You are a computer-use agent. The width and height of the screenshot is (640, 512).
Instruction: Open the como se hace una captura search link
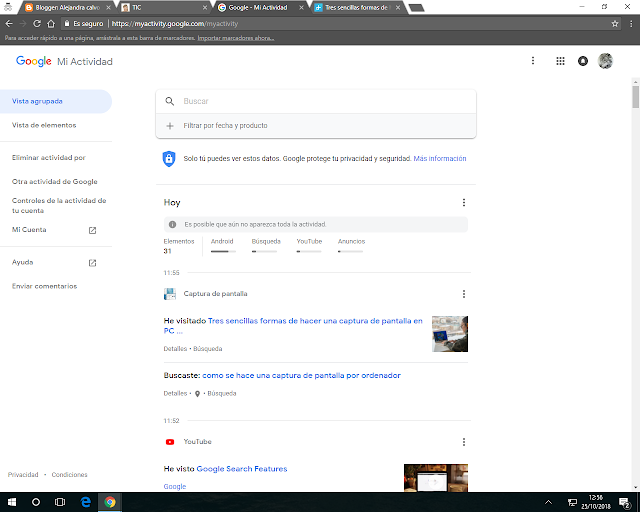coord(301,375)
